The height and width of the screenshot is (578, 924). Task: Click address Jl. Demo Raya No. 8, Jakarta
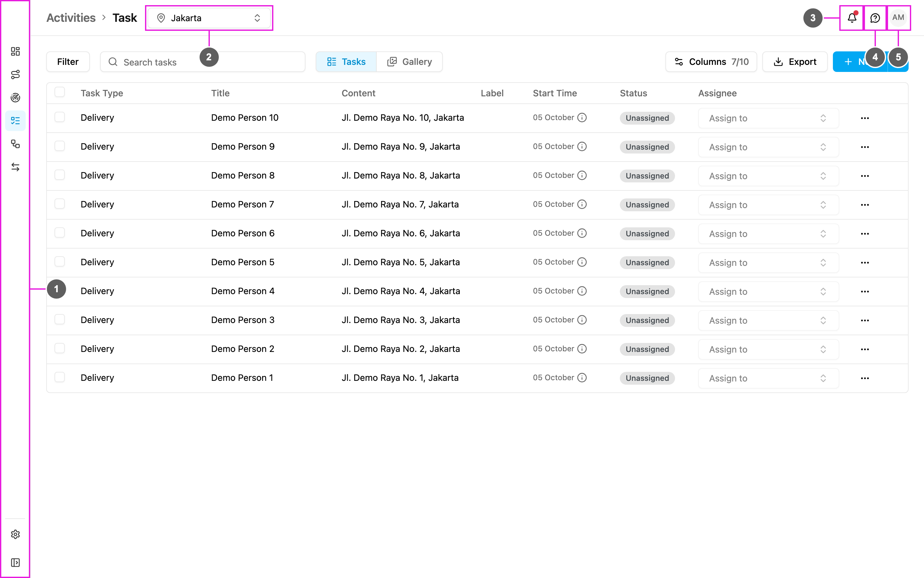pyautogui.click(x=400, y=175)
